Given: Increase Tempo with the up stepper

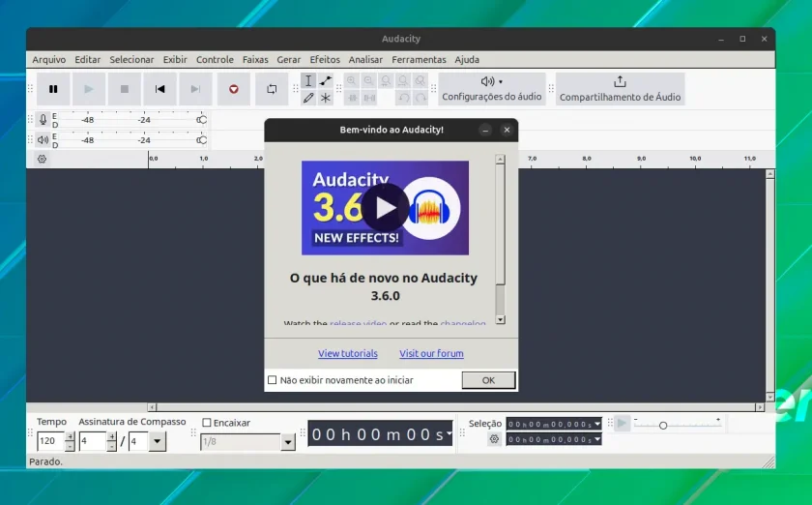Looking at the screenshot, I should click(x=70, y=436).
